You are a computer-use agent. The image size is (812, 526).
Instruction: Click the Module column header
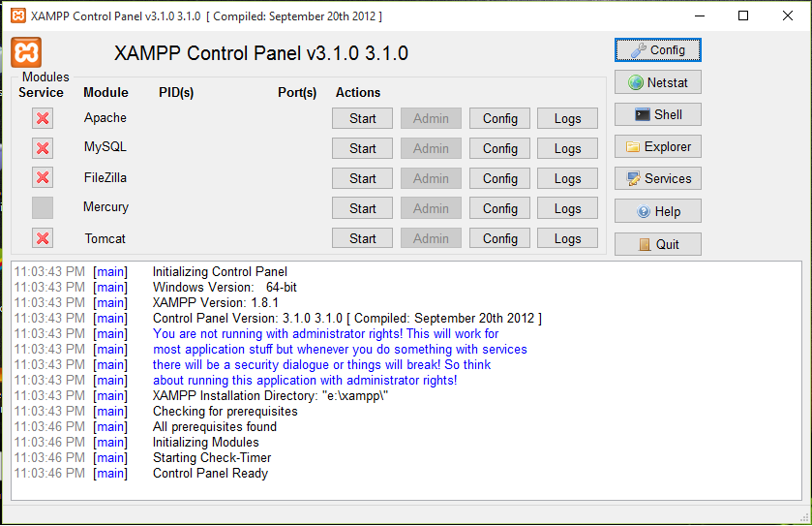coord(105,92)
